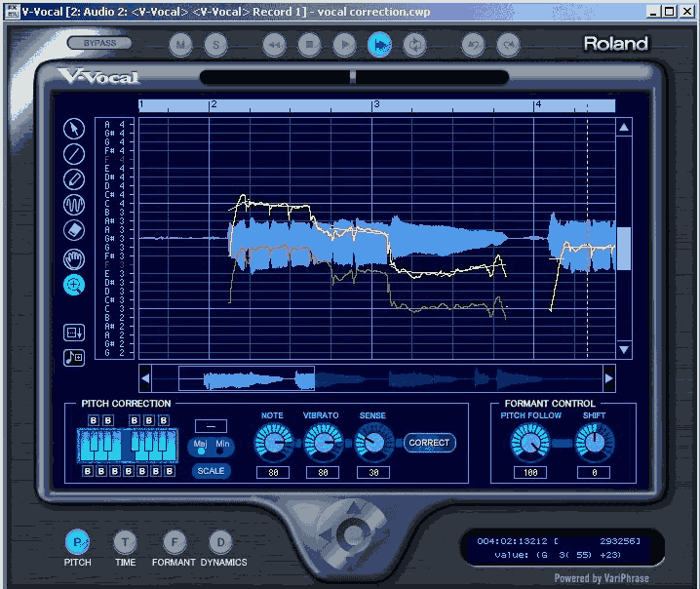This screenshot has width=700, height=589.
Task: Click measure 3 on the time ruler
Action: point(376,104)
